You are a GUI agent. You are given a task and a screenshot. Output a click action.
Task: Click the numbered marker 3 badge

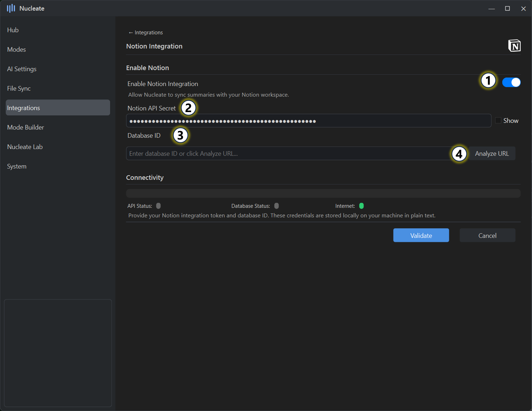[x=180, y=136]
